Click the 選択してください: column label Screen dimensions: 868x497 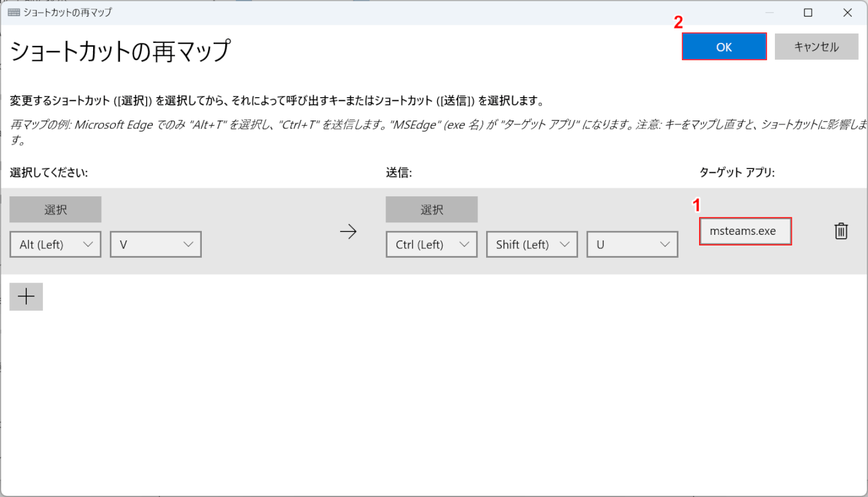[49, 173]
